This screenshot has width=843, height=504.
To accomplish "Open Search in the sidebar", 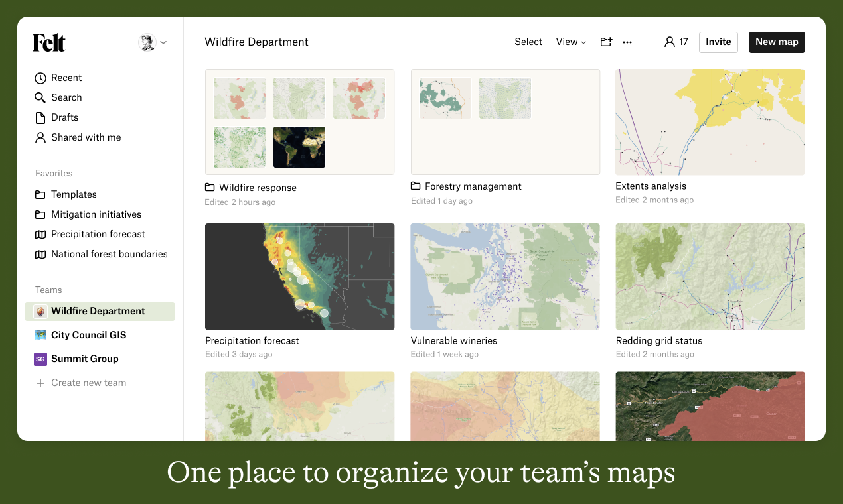I will [66, 98].
